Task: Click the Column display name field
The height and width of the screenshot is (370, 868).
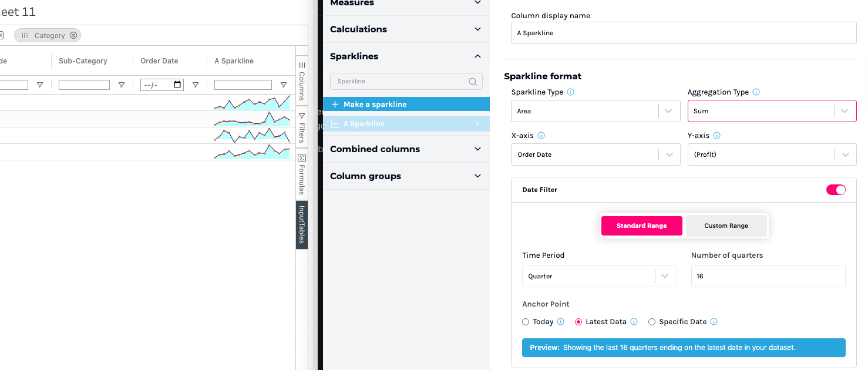Action: (684, 33)
